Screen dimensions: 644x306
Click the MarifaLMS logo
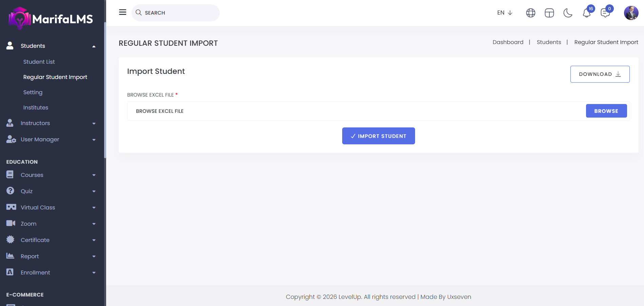51,19
